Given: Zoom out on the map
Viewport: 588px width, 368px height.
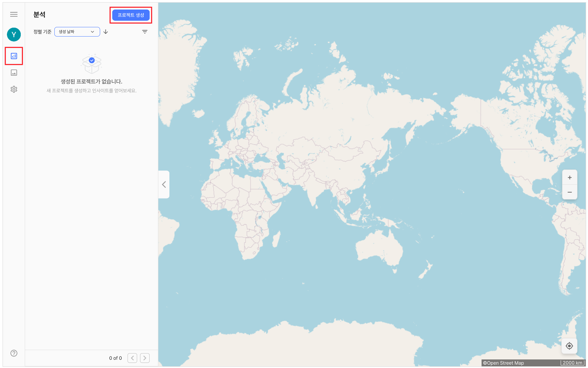Looking at the screenshot, I should 570,192.
